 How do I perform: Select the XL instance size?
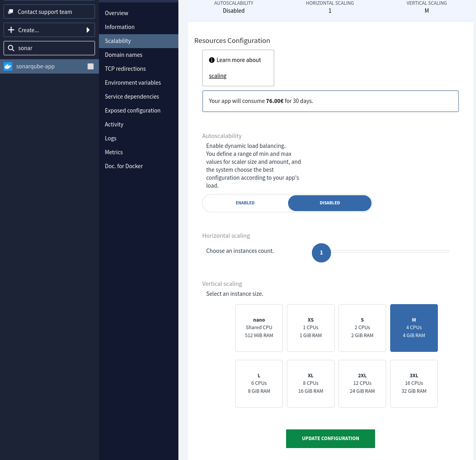(310, 383)
